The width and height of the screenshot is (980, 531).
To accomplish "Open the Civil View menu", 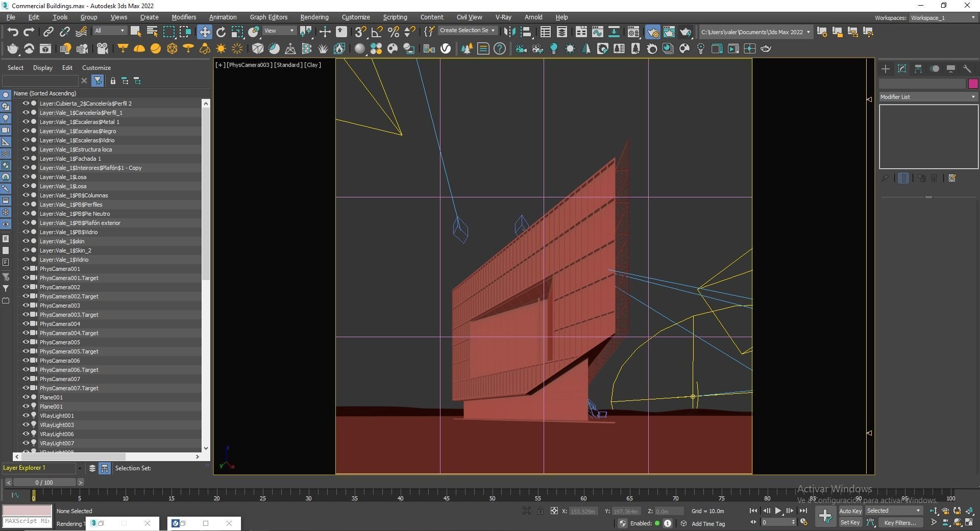I will (469, 17).
